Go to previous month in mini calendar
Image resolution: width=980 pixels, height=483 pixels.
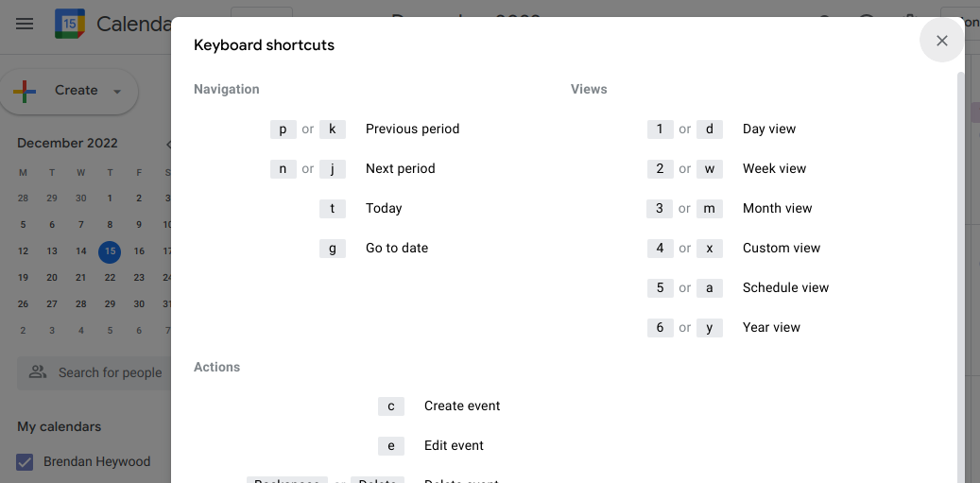coord(168,144)
